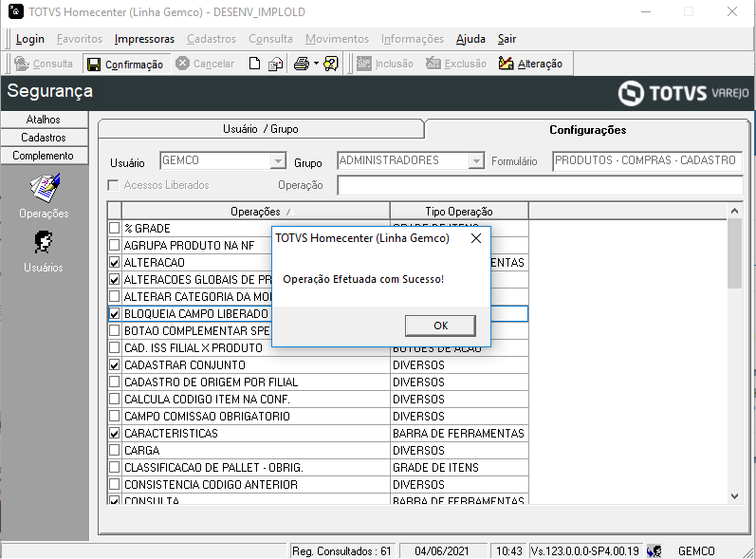Click the help question mark icon
Screen dimensions: 756x559
(x=331, y=64)
